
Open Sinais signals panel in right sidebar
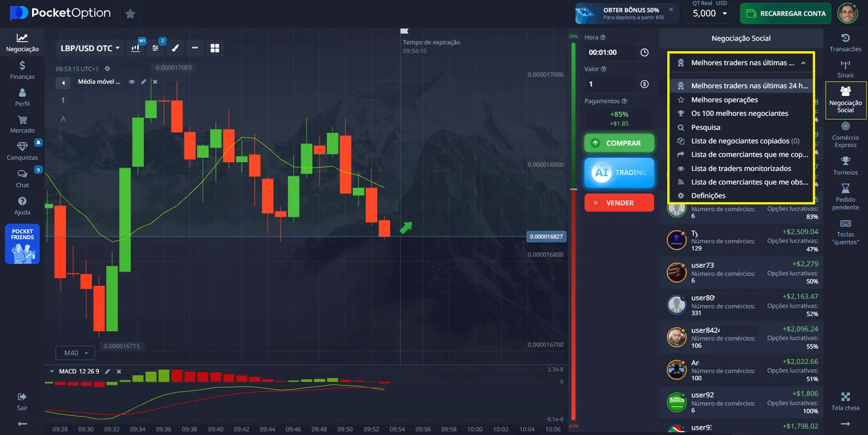pyautogui.click(x=845, y=69)
